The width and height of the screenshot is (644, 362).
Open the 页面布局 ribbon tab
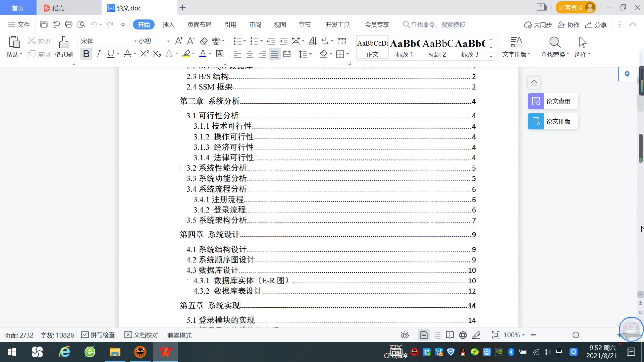[x=199, y=25]
